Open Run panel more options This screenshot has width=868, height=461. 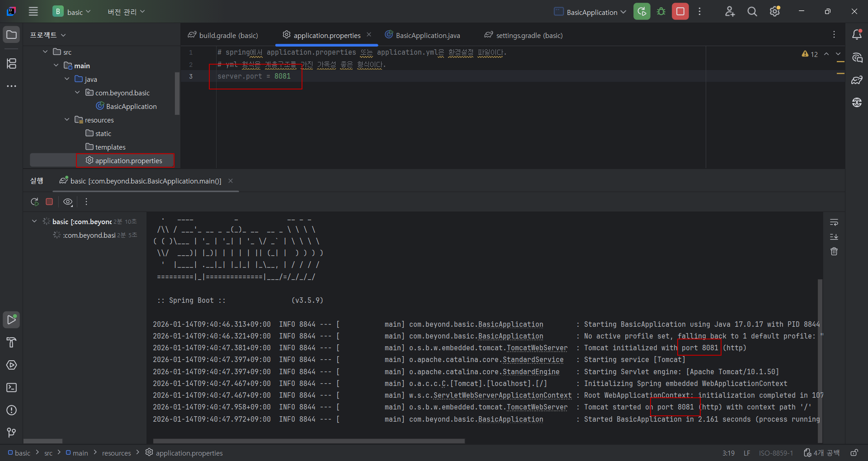pyautogui.click(x=86, y=202)
